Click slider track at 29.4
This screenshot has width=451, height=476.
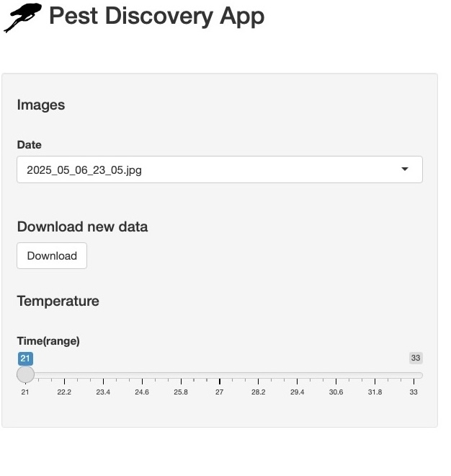(298, 376)
